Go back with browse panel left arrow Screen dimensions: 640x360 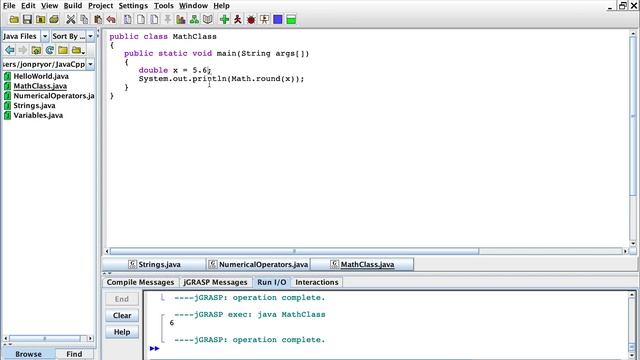click(x=10, y=50)
